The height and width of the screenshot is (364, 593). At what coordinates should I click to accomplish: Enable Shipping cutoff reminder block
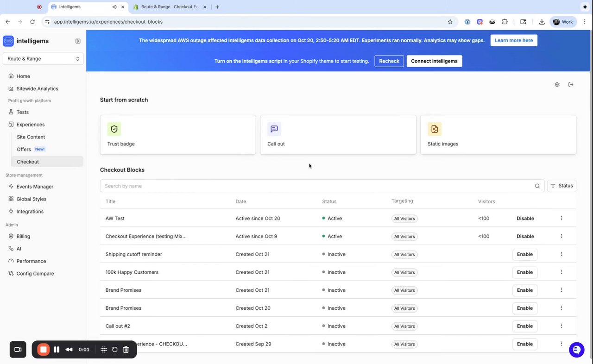(525, 254)
